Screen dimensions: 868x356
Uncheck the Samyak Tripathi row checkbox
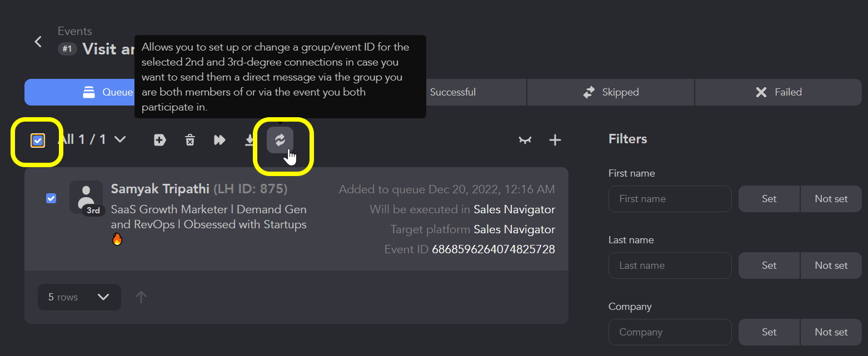click(x=51, y=198)
